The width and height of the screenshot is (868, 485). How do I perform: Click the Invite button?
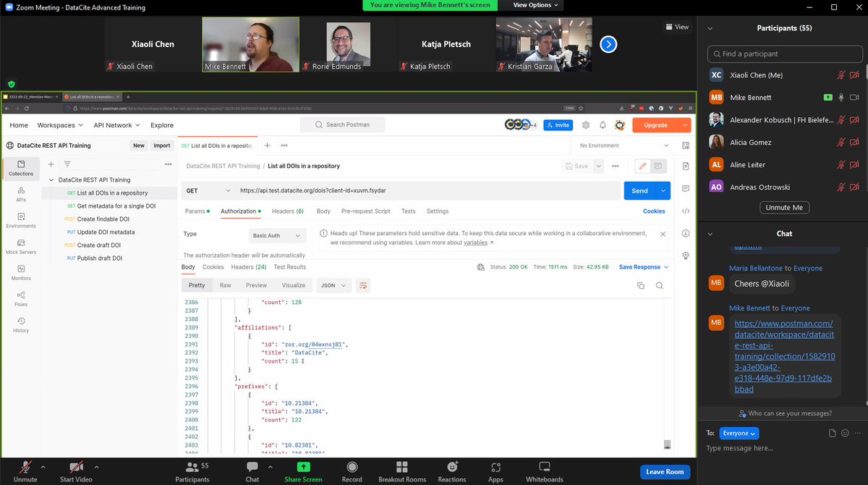558,125
